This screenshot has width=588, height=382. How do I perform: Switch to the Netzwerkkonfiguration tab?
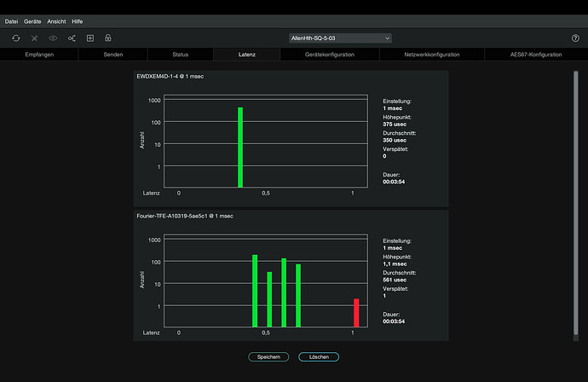pos(432,55)
